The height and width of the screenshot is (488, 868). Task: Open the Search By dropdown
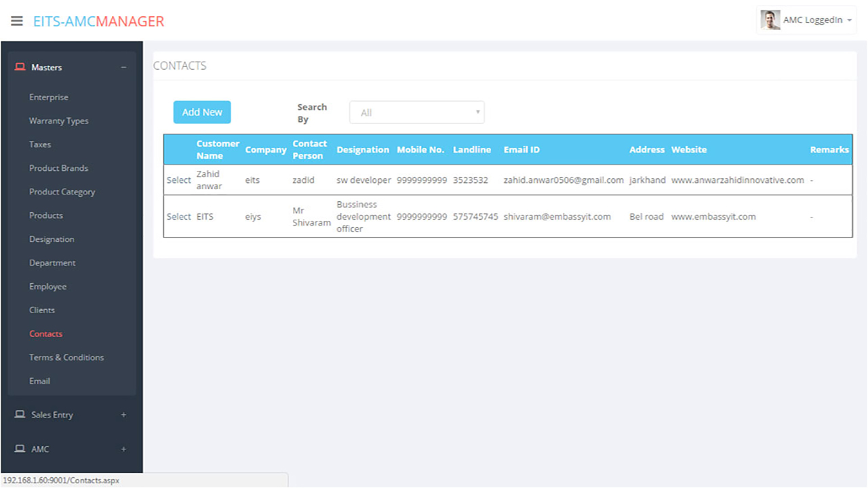pos(416,113)
